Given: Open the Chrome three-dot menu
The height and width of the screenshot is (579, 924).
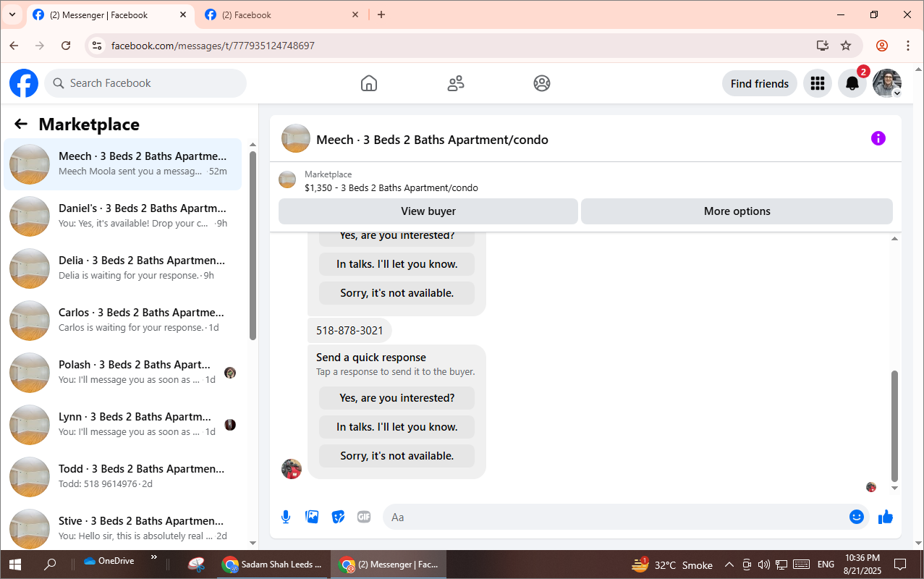Looking at the screenshot, I should [x=908, y=46].
